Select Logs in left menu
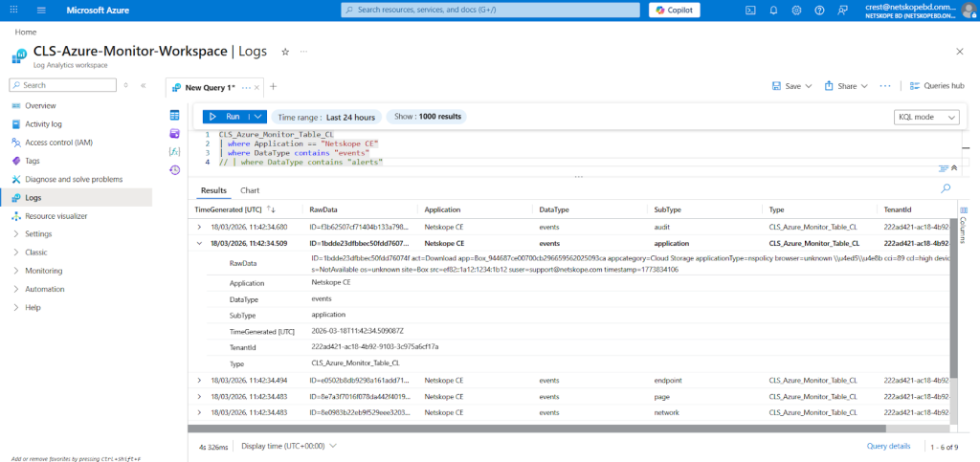The image size is (980, 462). (76, 197)
